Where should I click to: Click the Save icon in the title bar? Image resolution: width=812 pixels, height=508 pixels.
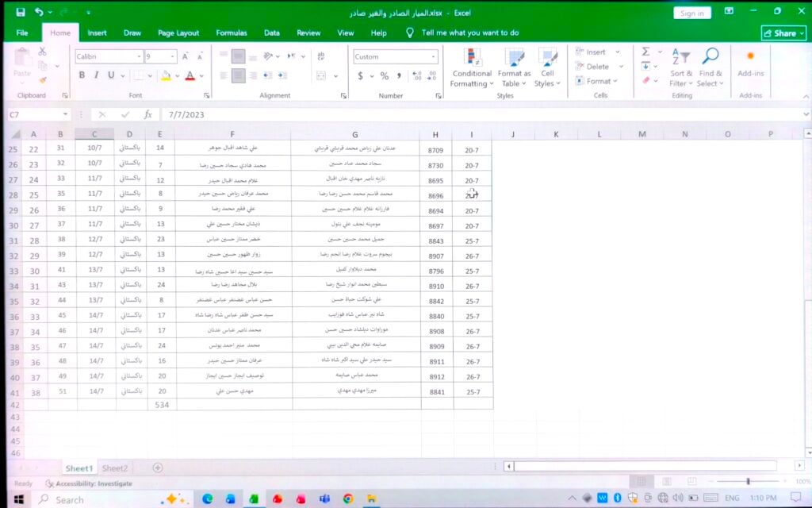click(20, 12)
